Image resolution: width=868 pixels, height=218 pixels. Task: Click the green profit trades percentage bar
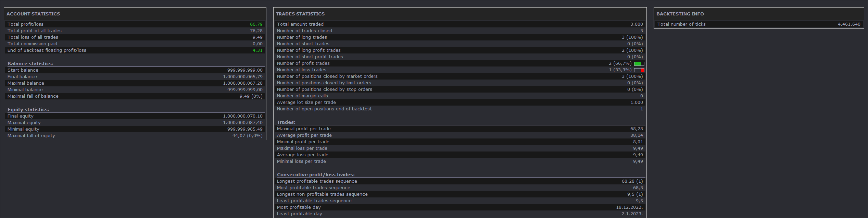pyautogui.click(x=639, y=64)
